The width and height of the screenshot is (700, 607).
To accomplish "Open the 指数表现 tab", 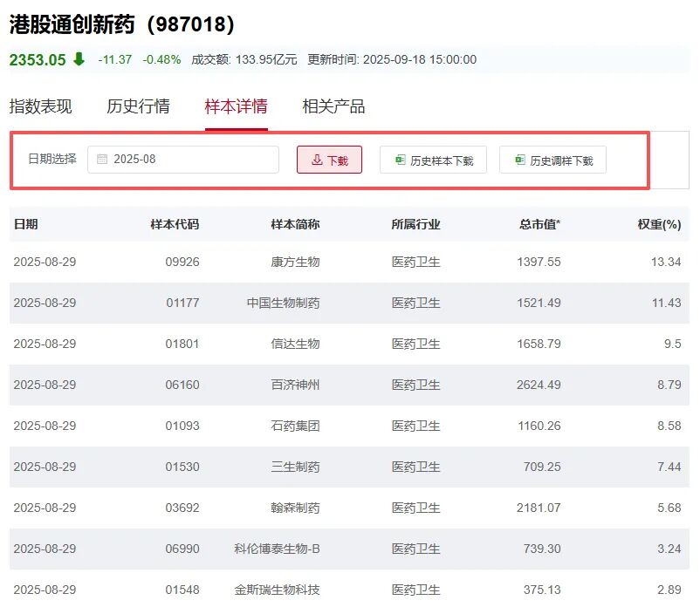I will coord(40,106).
